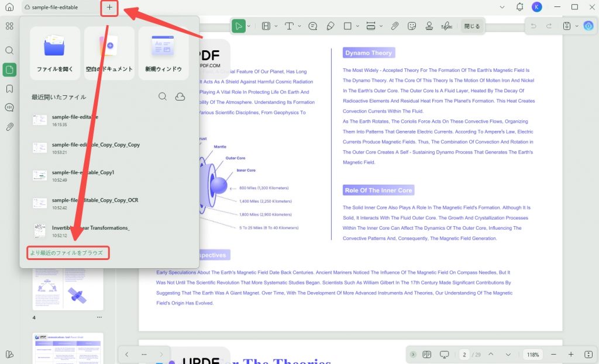Expand the collapsed bottom toolbar arrow
Image resolution: width=599 pixels, height=364 pixels.
click(413, 355)
